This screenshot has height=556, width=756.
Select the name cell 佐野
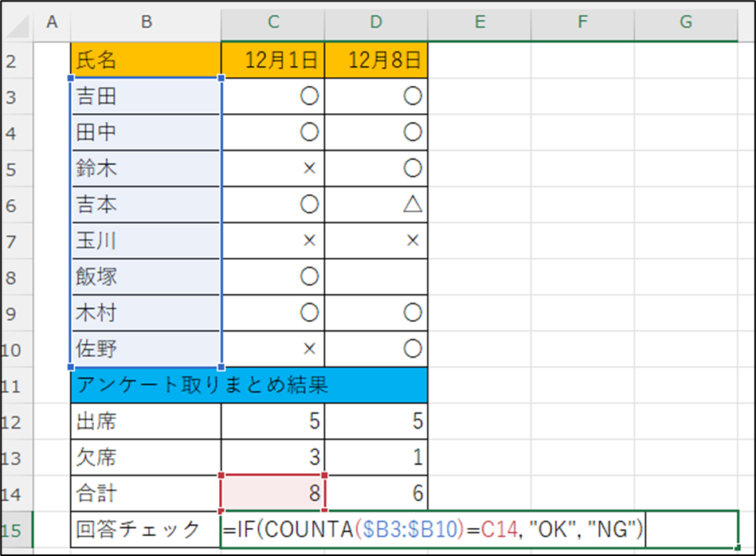click(x=146, y=349)
